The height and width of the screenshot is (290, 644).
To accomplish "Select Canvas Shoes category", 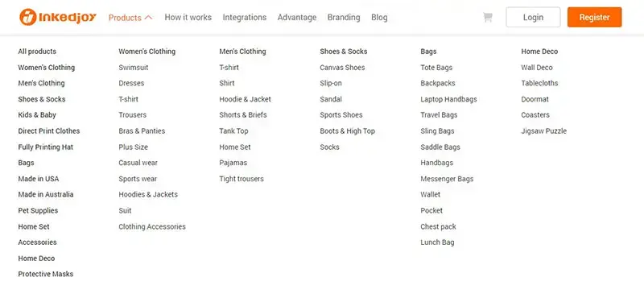I will click(342, 68).
